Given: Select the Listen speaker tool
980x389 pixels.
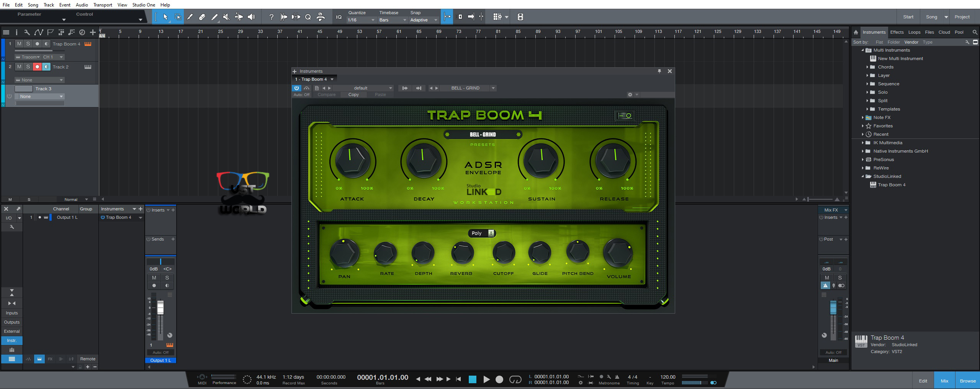Looking at the screenshot, I should pyautogui.click(x=251, y=17).
